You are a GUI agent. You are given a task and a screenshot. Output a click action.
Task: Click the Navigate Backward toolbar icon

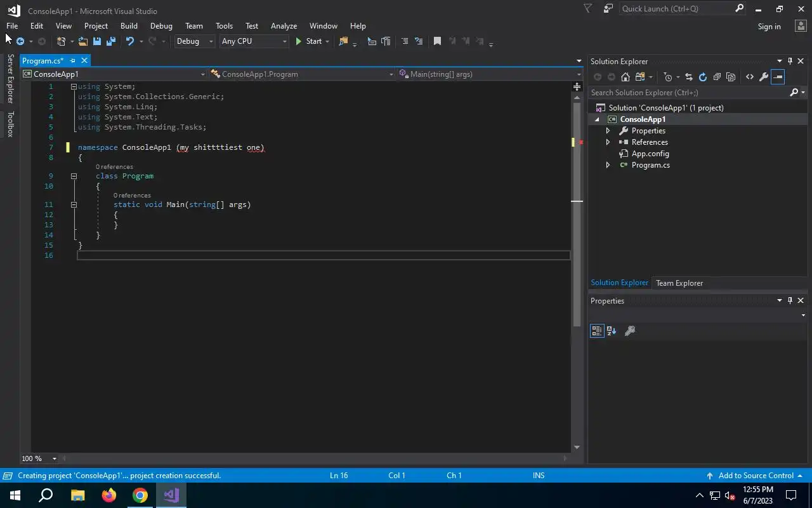tap(20, 41)
